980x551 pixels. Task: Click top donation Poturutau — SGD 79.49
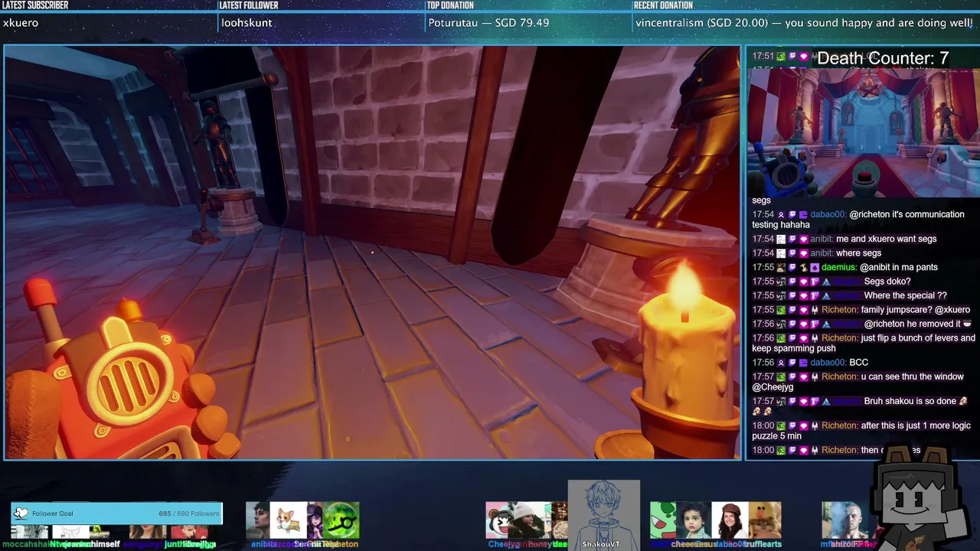[x=488, y=23]
